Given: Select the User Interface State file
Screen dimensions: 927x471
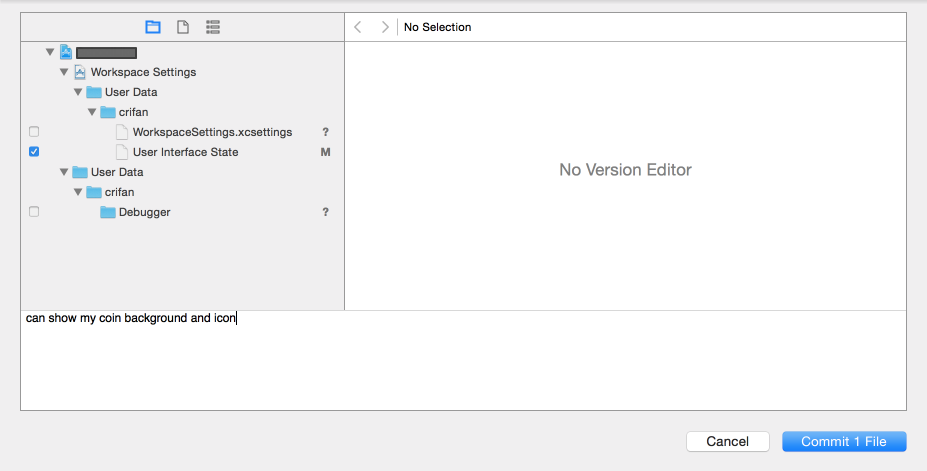Looking at the screenshot, I should tap(185, 152).
